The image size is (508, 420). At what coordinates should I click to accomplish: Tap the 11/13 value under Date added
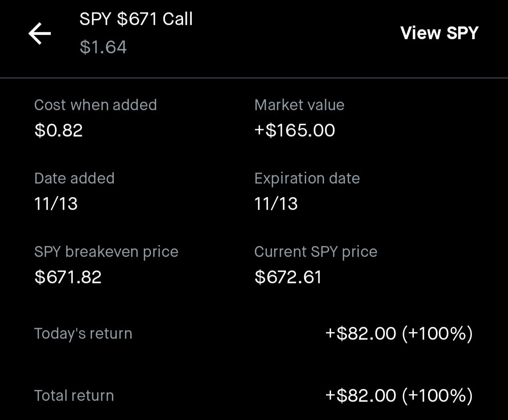tap(56, 204)
